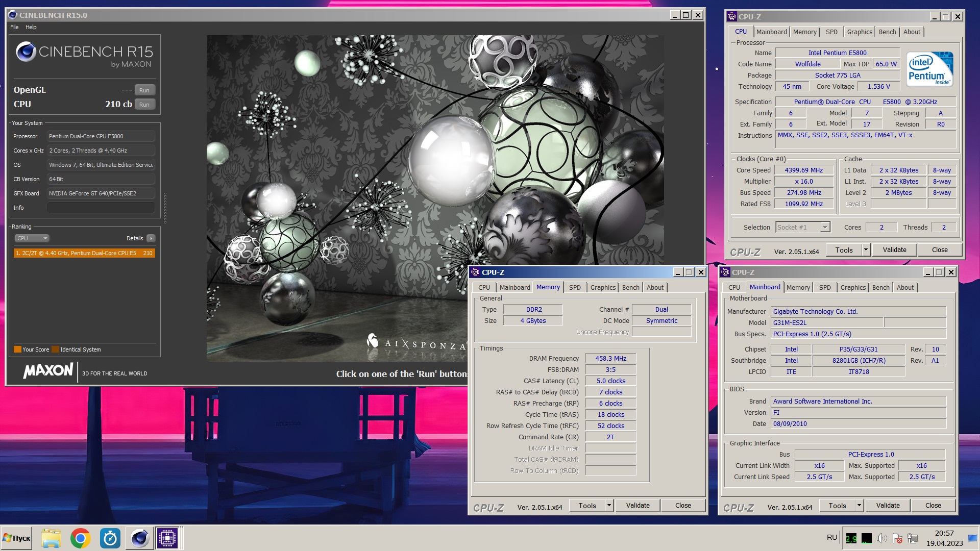Open Windows Explorer from the taskbar
980x551 pixels.
coord(51,538)
